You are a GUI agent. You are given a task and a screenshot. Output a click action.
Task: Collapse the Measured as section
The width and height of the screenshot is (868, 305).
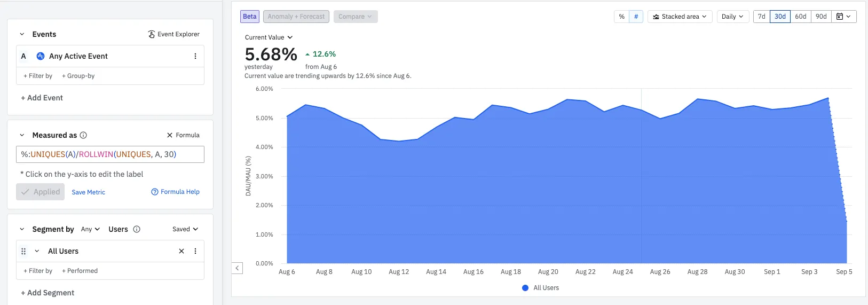(x=22, y=135)
